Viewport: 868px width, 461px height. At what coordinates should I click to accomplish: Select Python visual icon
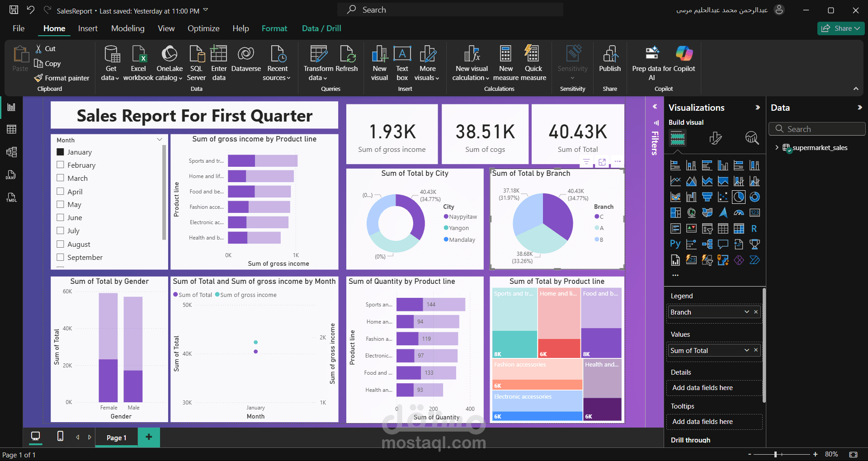675,245
